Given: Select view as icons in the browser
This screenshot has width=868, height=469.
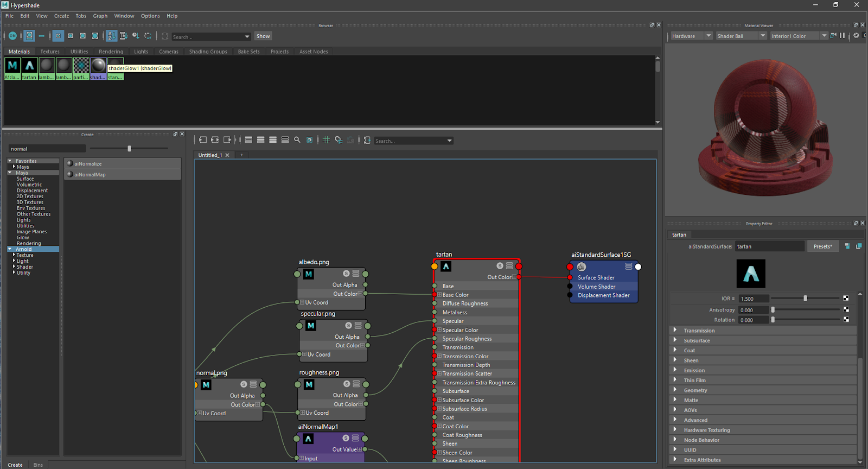Looking at the screenshot, I should click(x=29, y=36).
